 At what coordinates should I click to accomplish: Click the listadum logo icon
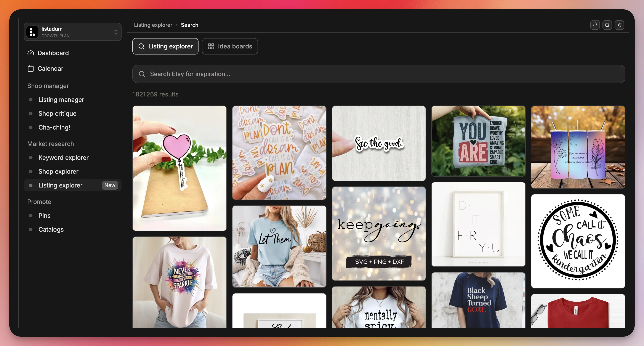click(x=32, y=32)
